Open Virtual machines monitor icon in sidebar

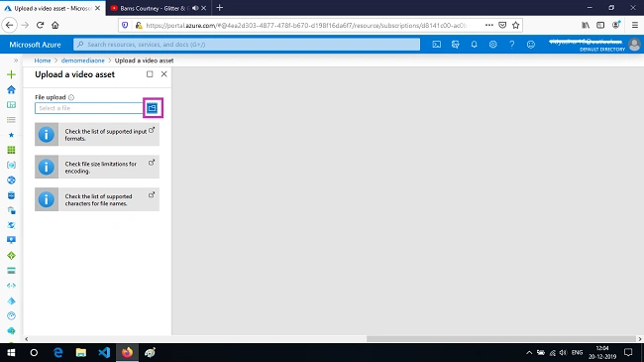11,240
